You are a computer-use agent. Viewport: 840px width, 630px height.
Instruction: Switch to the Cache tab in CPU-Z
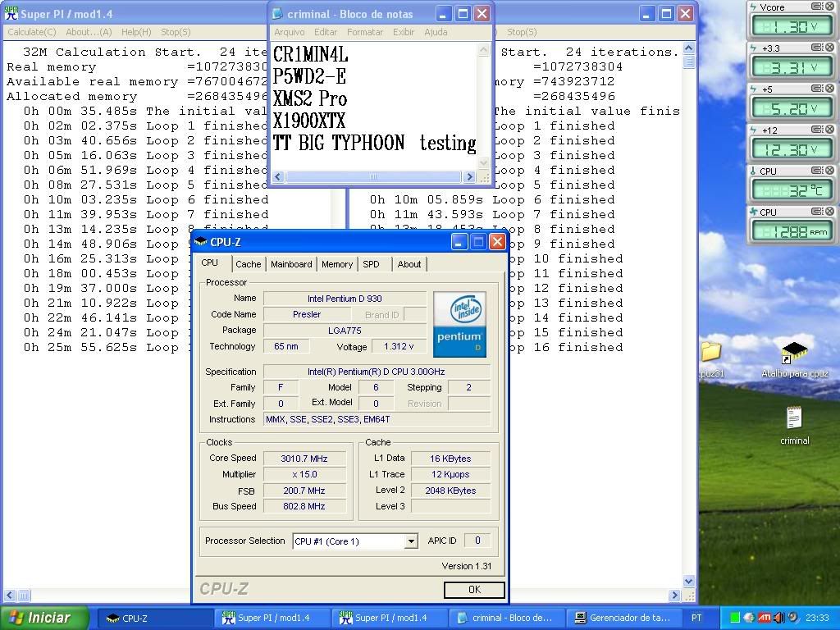(249, 264)
